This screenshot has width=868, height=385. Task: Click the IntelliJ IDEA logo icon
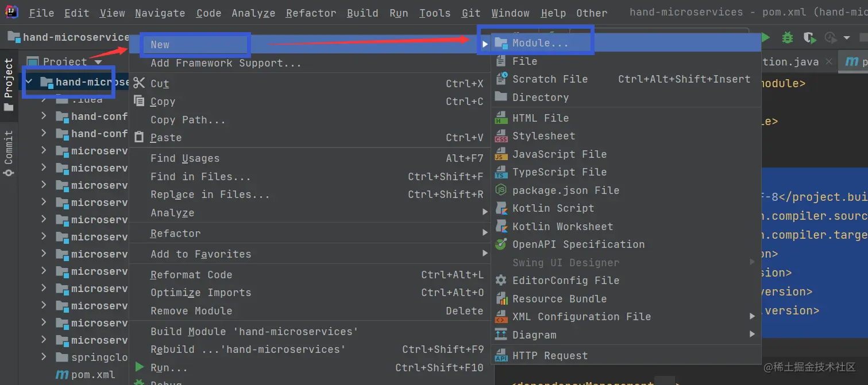(11, 13)
